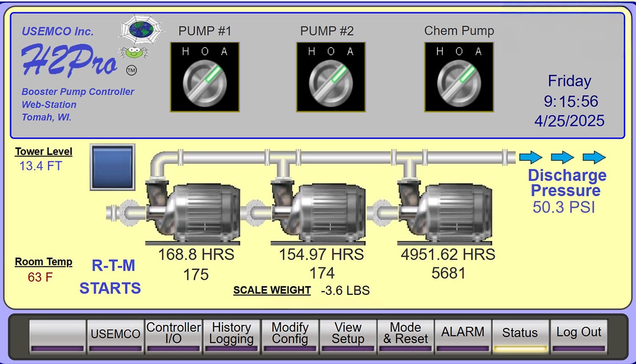The height and width of the screenshot is (364, 636).
Task: Toggle the PUMP #1 HOA selector switch
Action: (205, 77)
